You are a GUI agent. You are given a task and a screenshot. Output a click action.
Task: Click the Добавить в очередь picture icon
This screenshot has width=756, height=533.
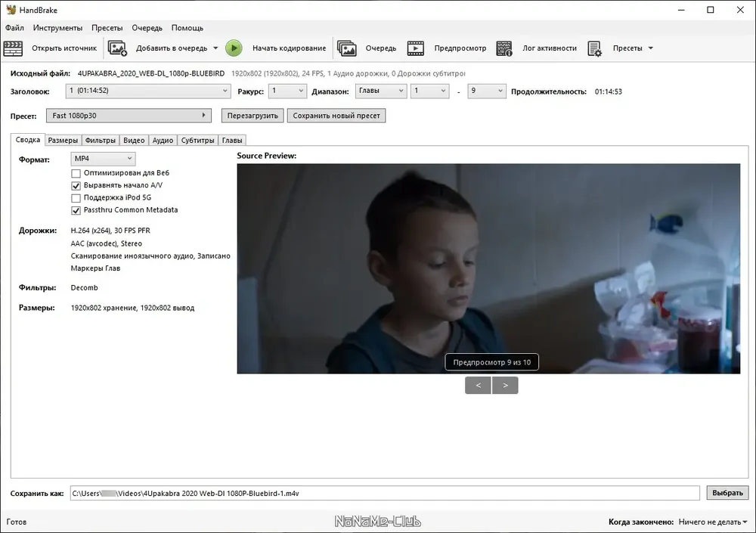click(117, 48)
